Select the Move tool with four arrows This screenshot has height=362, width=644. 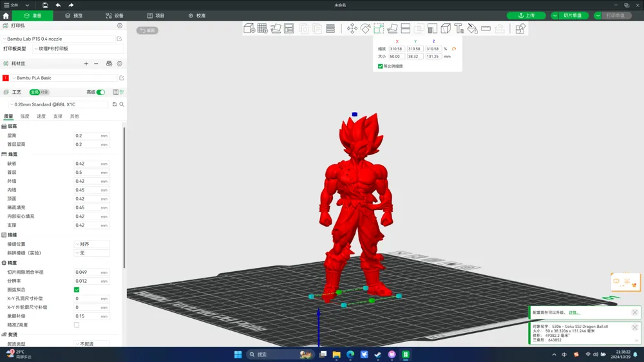coord(352,28)
